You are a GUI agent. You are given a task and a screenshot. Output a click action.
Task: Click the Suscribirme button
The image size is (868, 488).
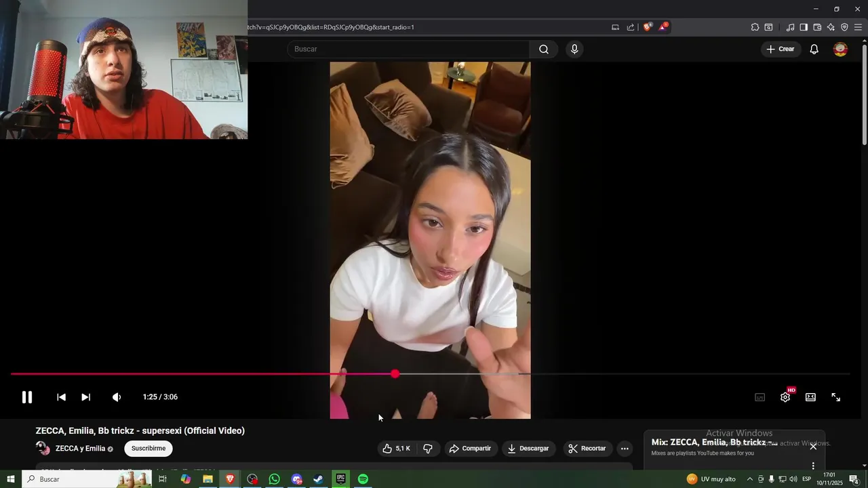point(149,449)
